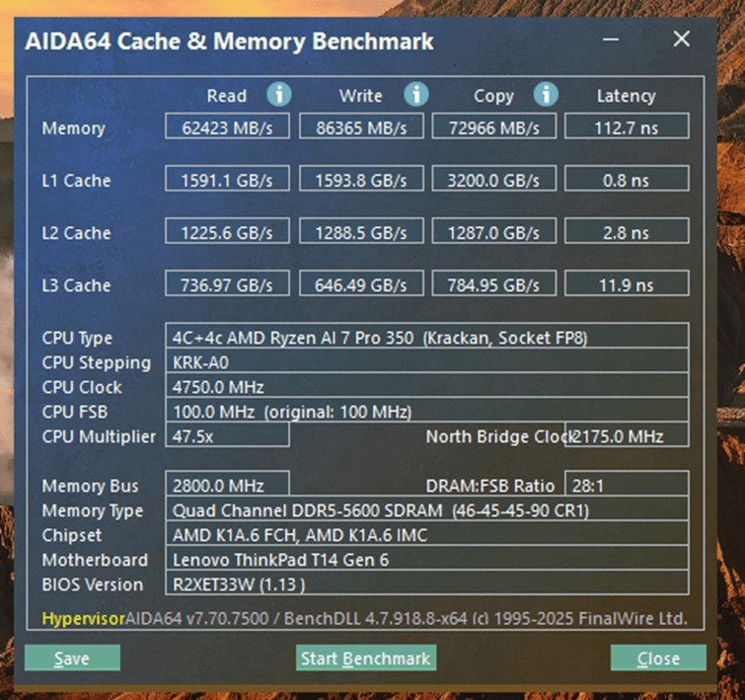
Task: Click the CPU Multiplier 47.5x field
Action: click(x=227, y=436)
